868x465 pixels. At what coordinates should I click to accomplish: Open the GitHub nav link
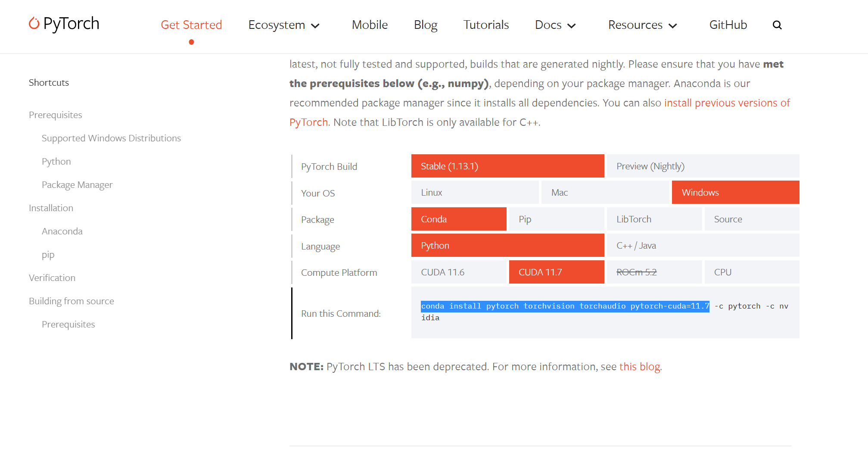pos(728,25)
